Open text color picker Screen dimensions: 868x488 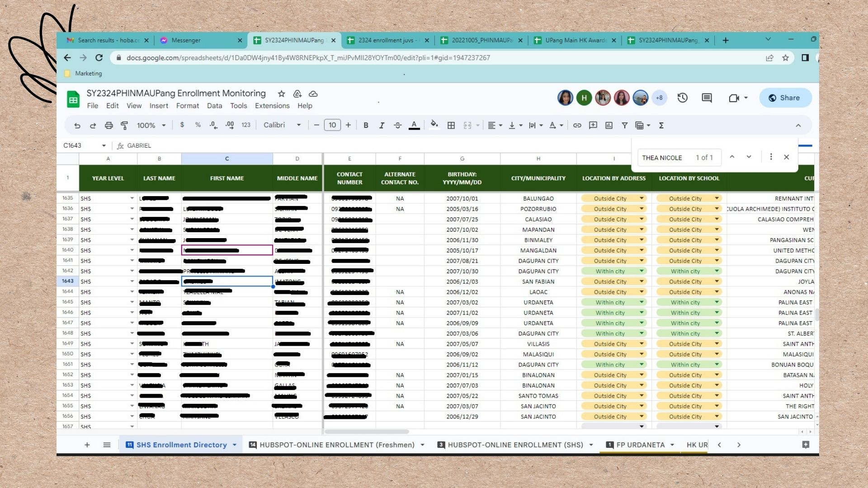pyautogui.click(x=414, y=125)
